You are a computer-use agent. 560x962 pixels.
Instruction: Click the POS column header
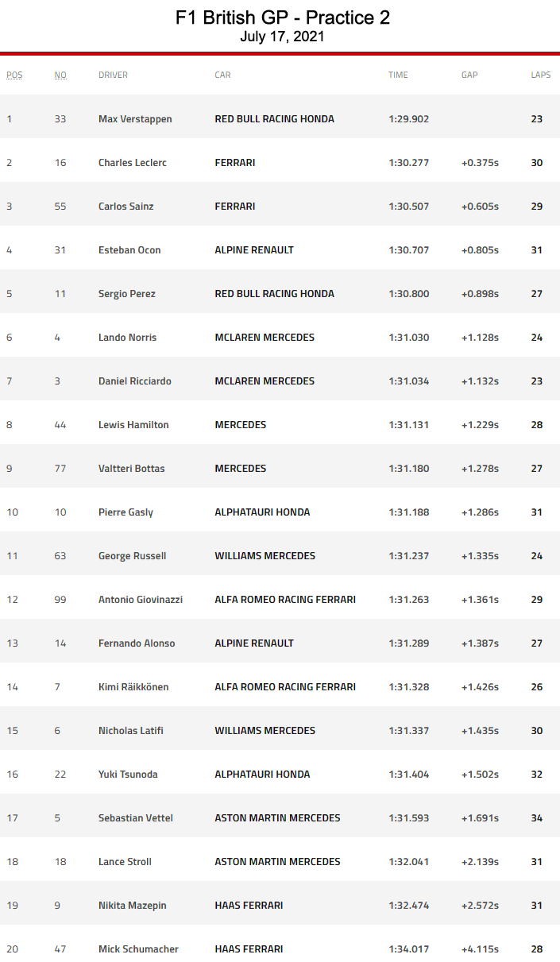pyautogui.click(x=14, y=75)
